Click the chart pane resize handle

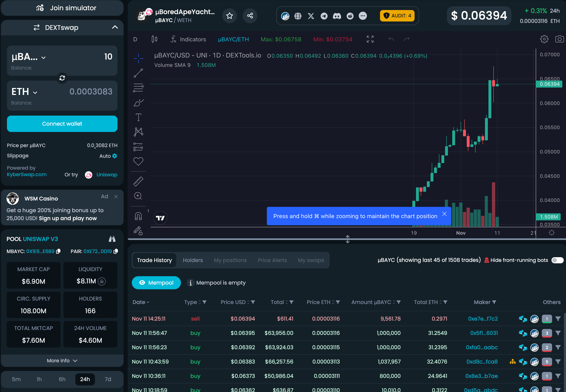[x=347, y=239]
